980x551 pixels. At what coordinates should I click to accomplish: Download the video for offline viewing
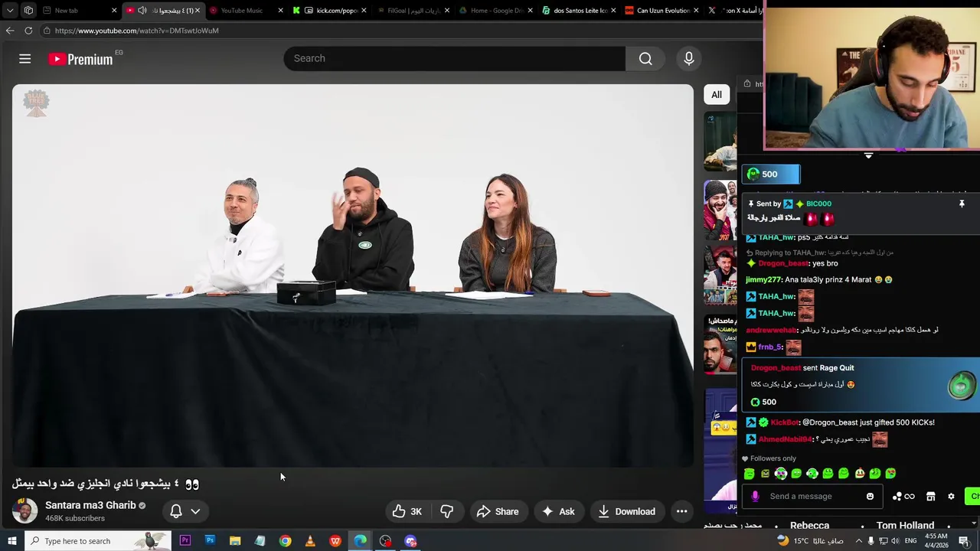coord(626,511)
